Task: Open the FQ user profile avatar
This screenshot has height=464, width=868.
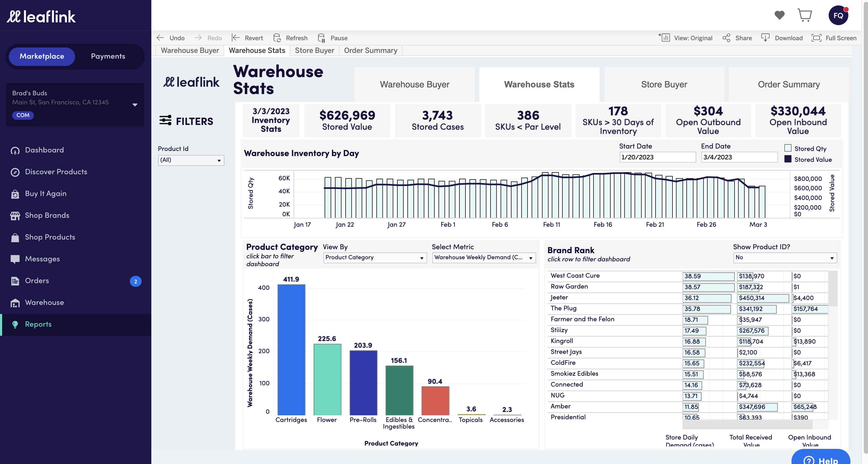Action: point(838,15)
